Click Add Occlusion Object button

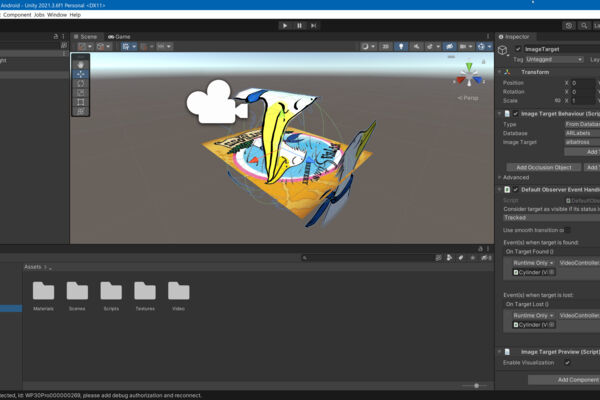click(544, 167)
